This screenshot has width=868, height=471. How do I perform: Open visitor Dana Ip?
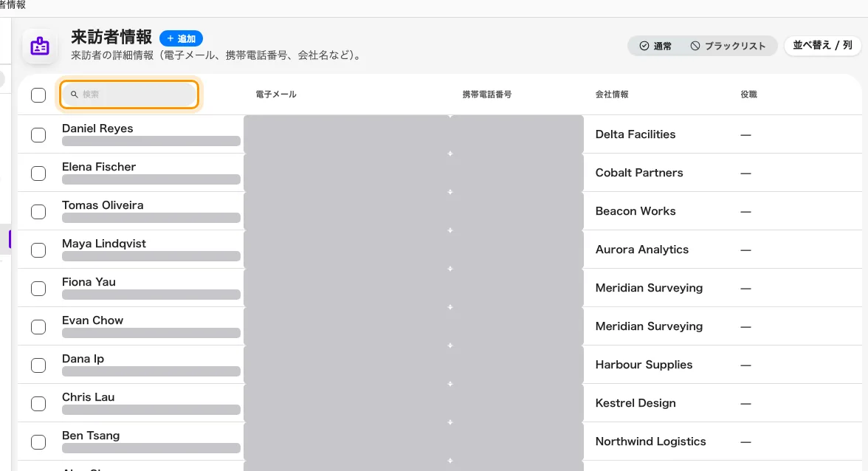(83, 359)
